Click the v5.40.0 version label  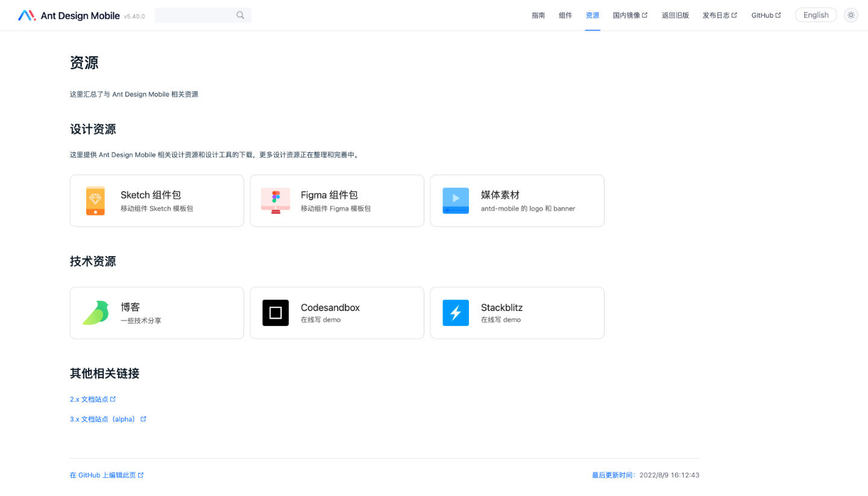pyautogui.click(x=134, y=16)
